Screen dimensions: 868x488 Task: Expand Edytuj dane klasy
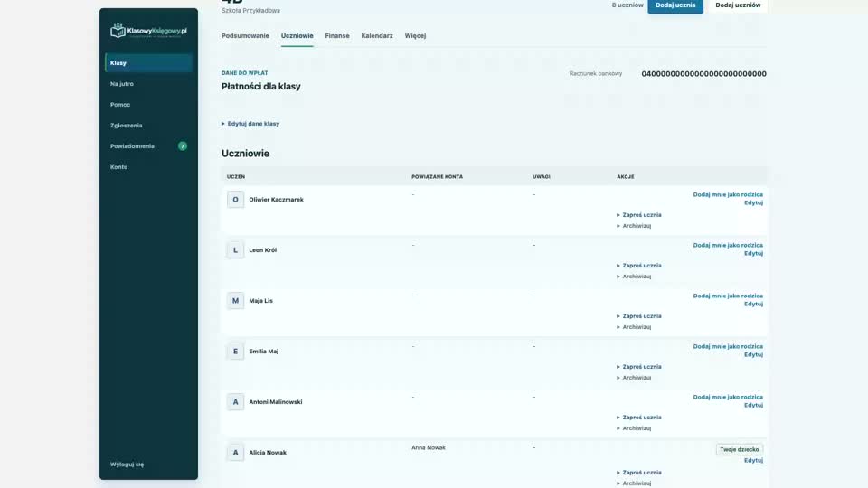(x=250, y=124)
